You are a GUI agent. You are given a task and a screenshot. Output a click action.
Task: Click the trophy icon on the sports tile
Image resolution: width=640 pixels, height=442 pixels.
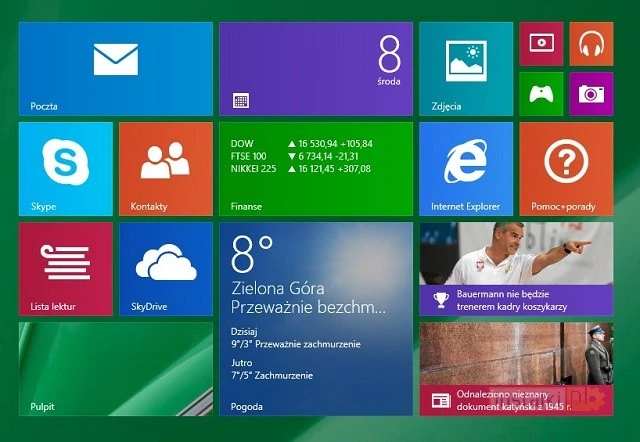pyautogui.click(x=440, y=299)
